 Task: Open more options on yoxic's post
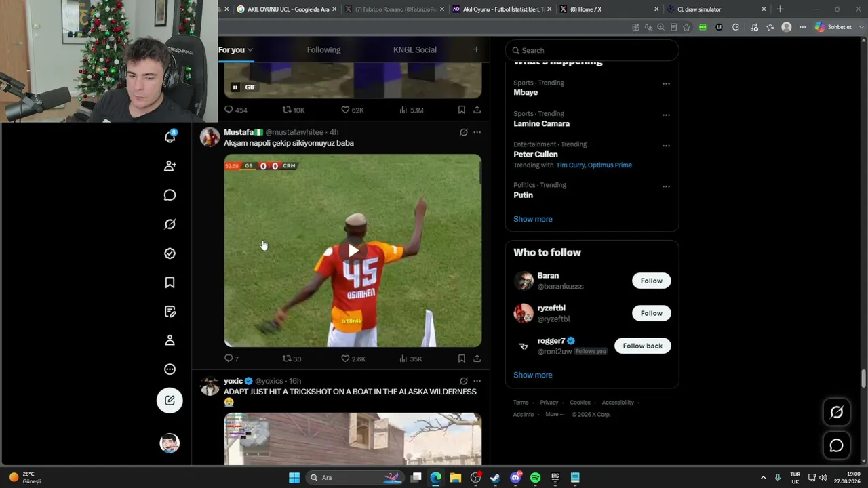tap(477, 381)
